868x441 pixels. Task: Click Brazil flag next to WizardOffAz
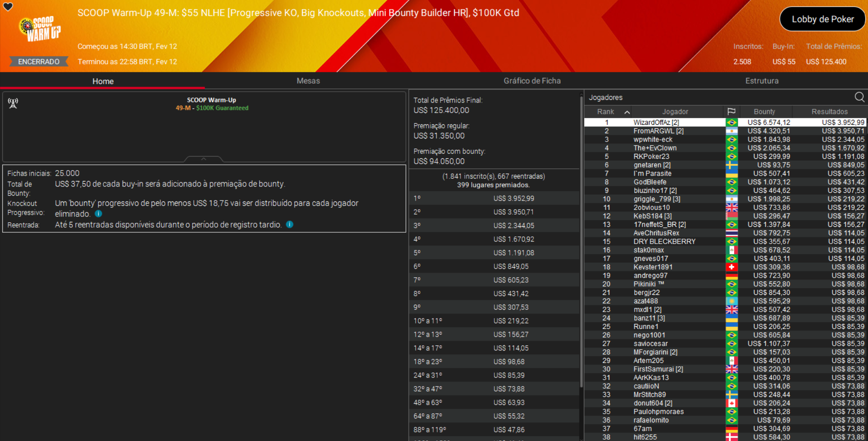(x=731, y=122)
